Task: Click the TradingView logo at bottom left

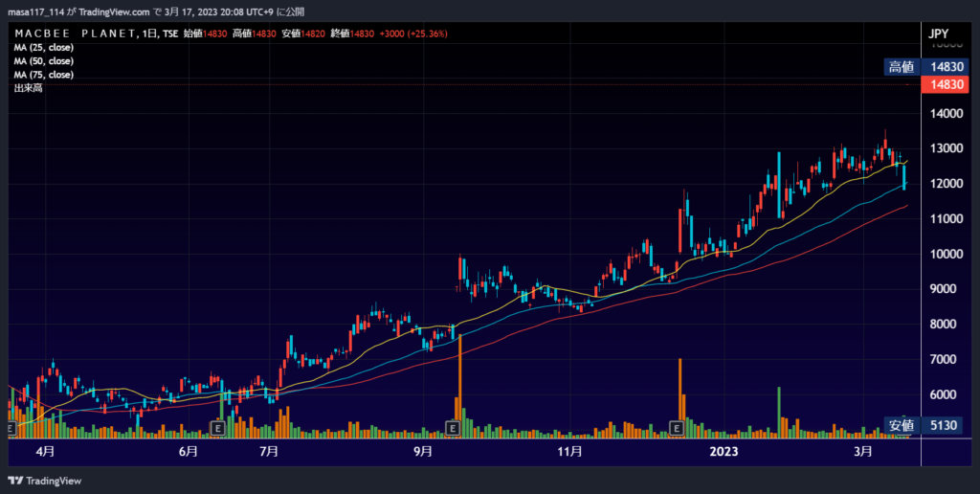Action: click(x=45, y=481)
